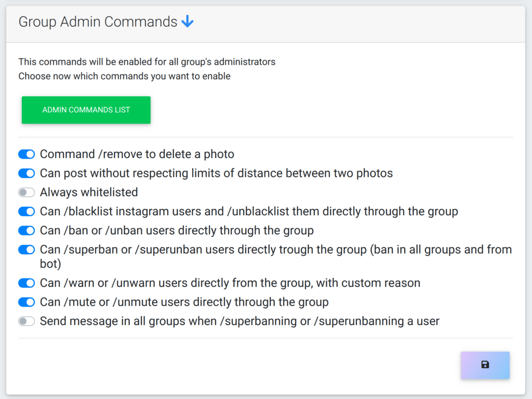Disable the /ban or /unban switch

(x=26, y=230)
